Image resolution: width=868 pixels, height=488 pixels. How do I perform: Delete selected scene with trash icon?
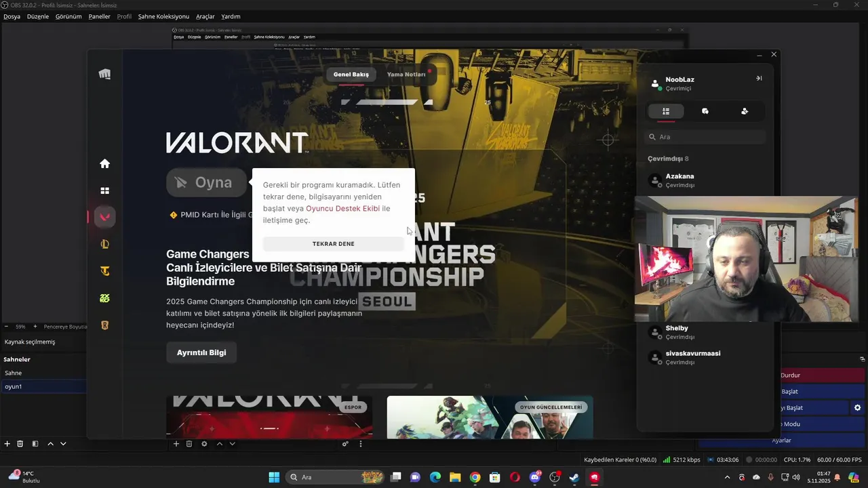(20, 444)
